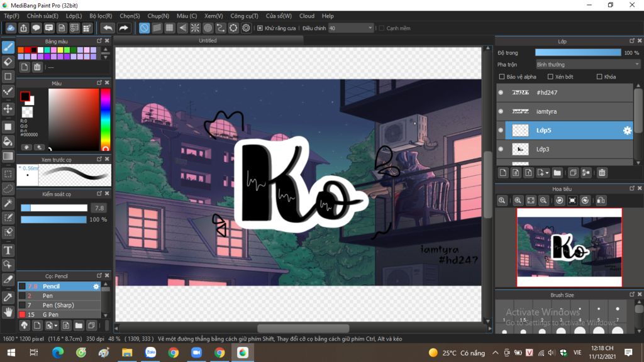Click the navigator preview thumbnail
The width and height of the screenshot is (644, 362).
pos(569,247)
